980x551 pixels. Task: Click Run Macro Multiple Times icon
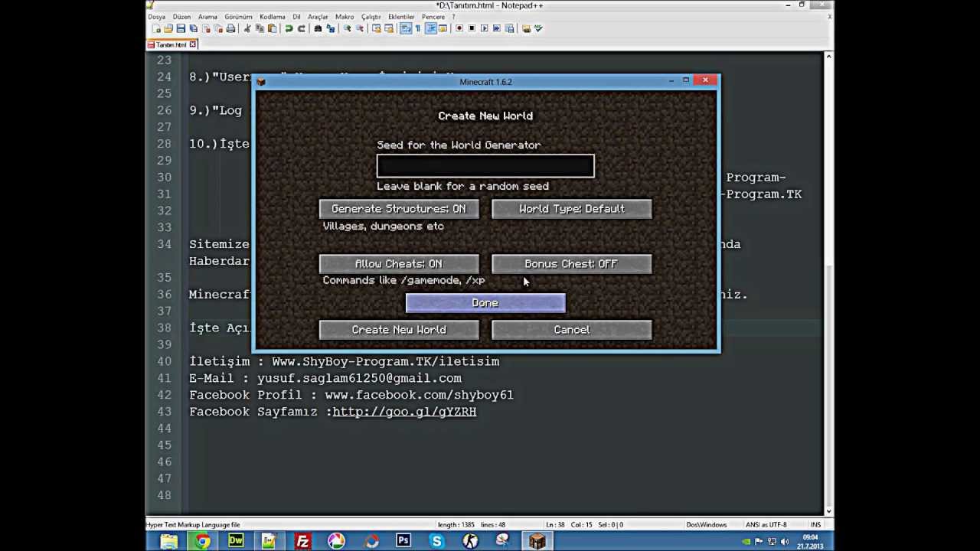click(x=497, y=28)
